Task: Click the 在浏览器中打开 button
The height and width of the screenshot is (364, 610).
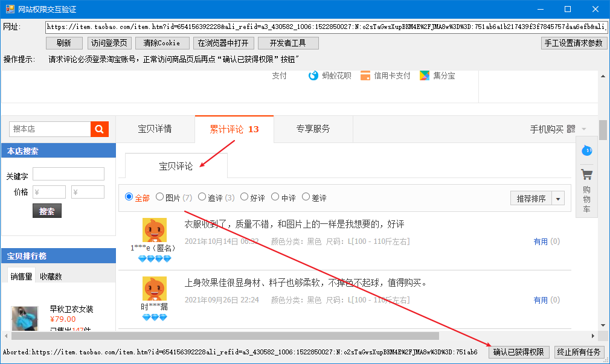Action: click(x=223, y=43)
